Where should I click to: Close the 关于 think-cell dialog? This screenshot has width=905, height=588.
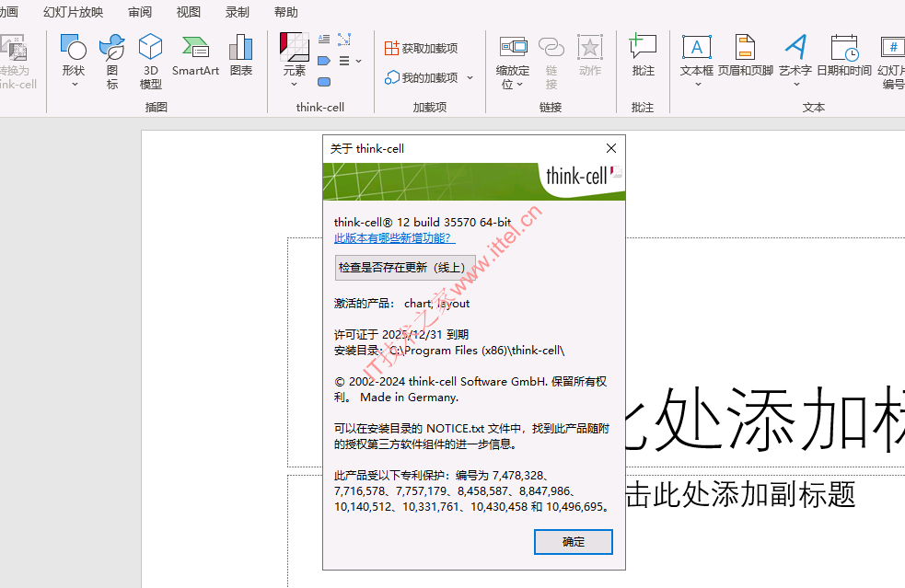click(611, 148)
